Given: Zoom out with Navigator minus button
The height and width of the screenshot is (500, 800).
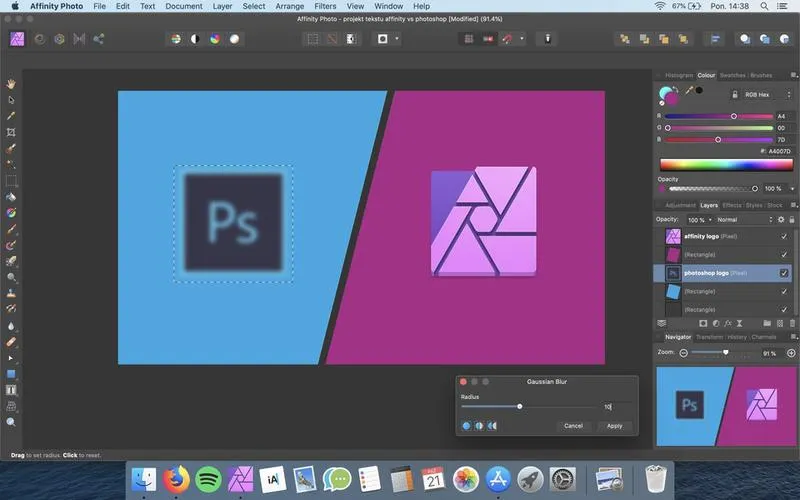Looking at the screenshot, I should coord(684,353).
